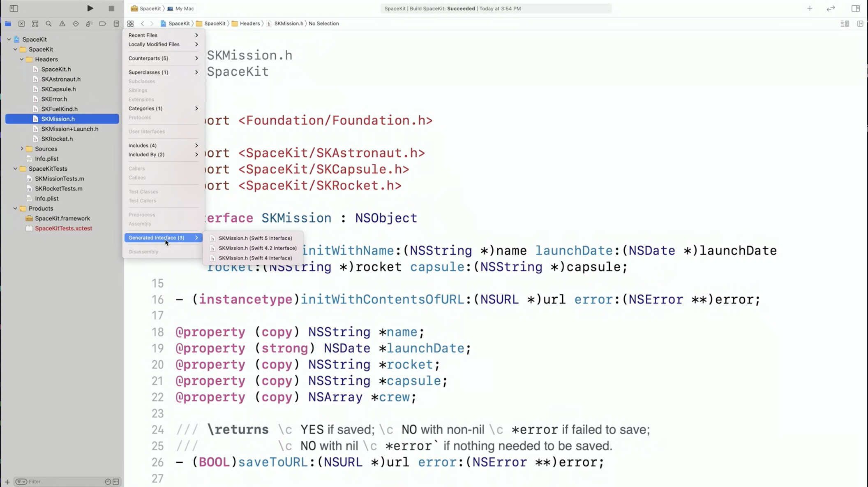Show only source-controlled files filter
Screen dimensions: 868x487
[116, 482]
